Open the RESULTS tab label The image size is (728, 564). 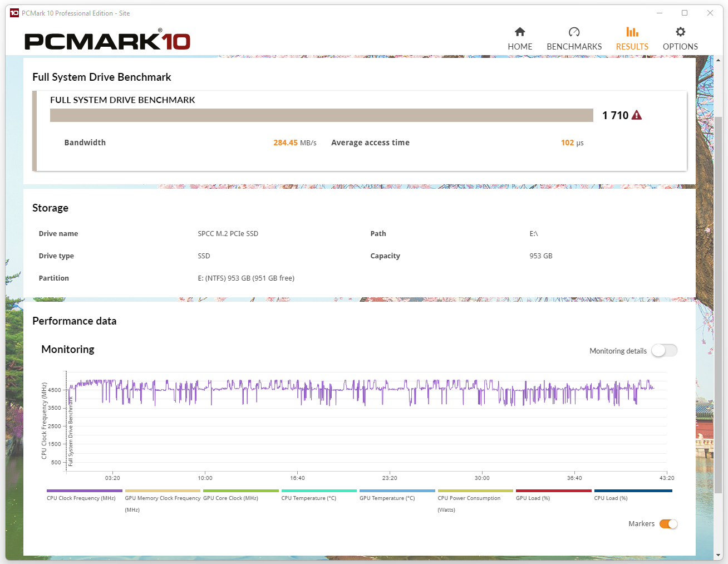point(632,47)
